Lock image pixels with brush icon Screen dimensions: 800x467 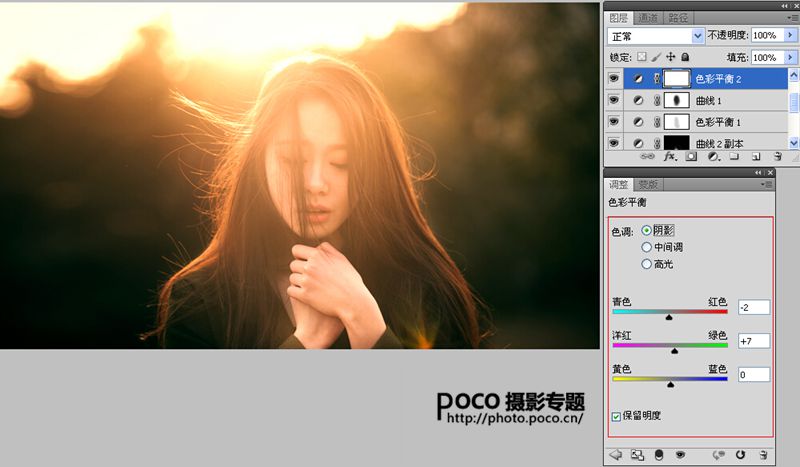(x=656, y=57)
